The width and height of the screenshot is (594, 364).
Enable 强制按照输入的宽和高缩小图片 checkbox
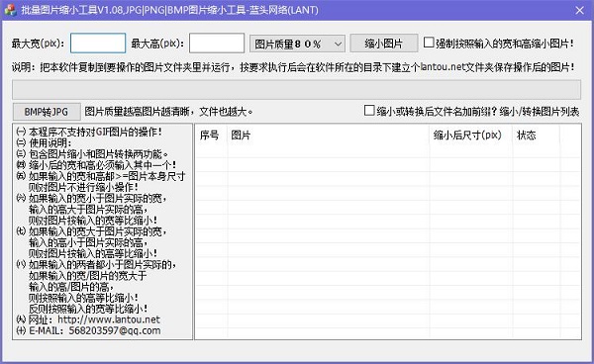tap(429, 43)
